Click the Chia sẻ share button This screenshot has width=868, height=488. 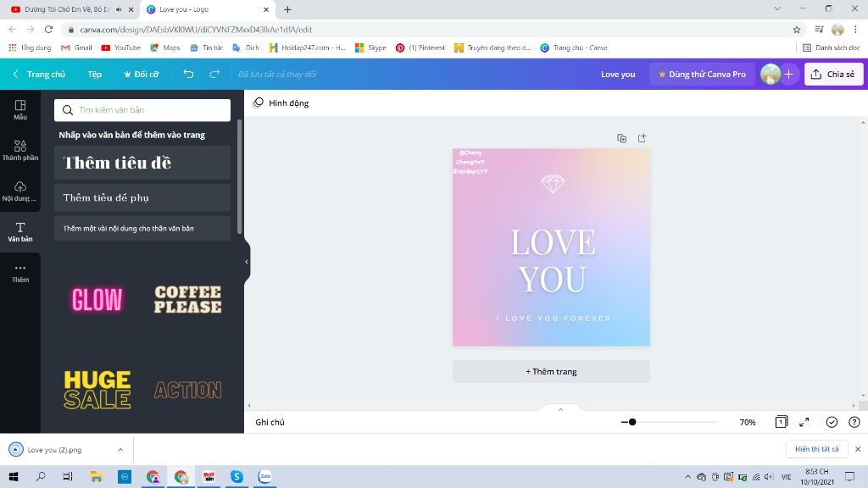(833, 75)
